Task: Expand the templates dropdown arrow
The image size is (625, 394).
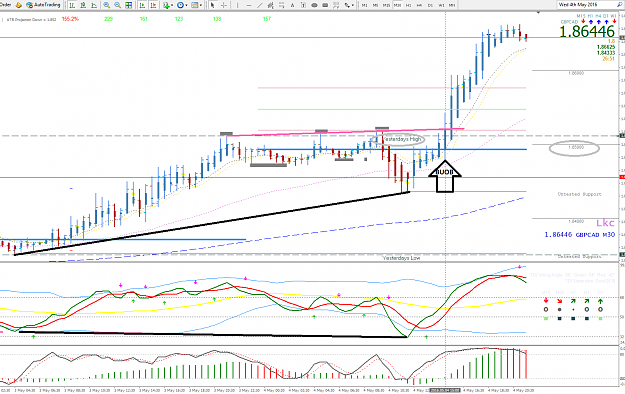Action: coord(201,5)
